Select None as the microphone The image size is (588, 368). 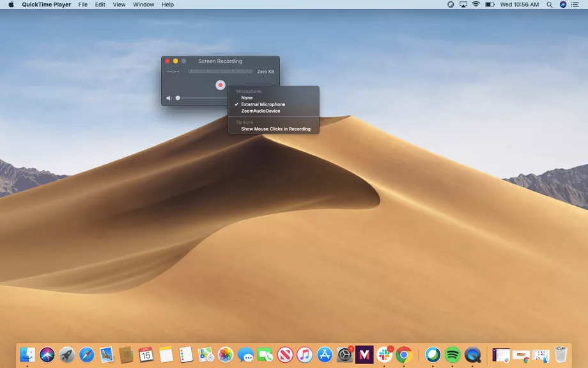click(x=247, y=98)
